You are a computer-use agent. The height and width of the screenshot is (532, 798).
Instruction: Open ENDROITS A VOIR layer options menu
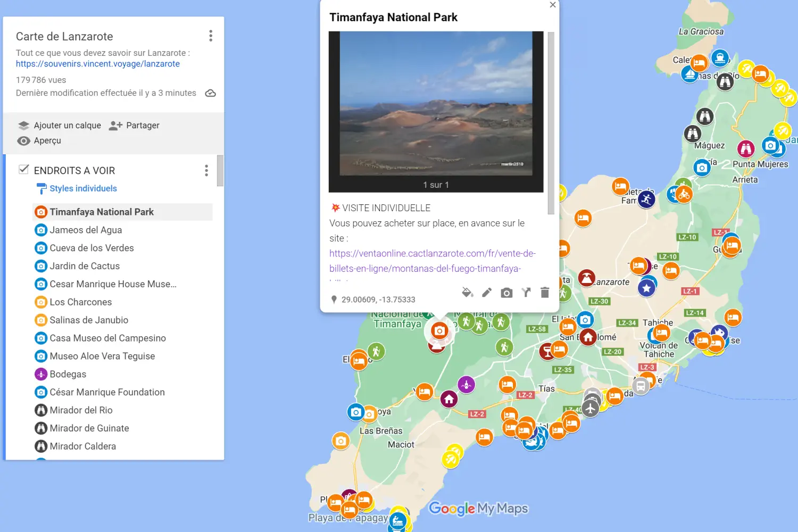tap(206, 170)
